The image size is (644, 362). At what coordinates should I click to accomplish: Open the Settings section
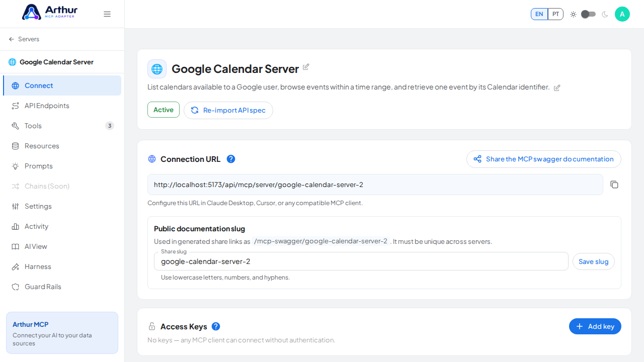(62, 206)
